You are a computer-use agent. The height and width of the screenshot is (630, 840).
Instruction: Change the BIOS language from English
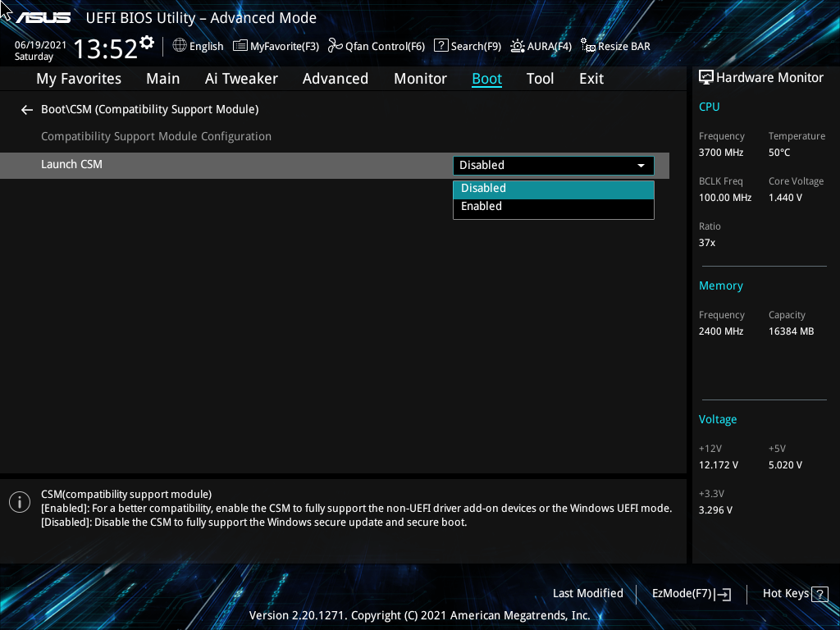pos(198,46)
